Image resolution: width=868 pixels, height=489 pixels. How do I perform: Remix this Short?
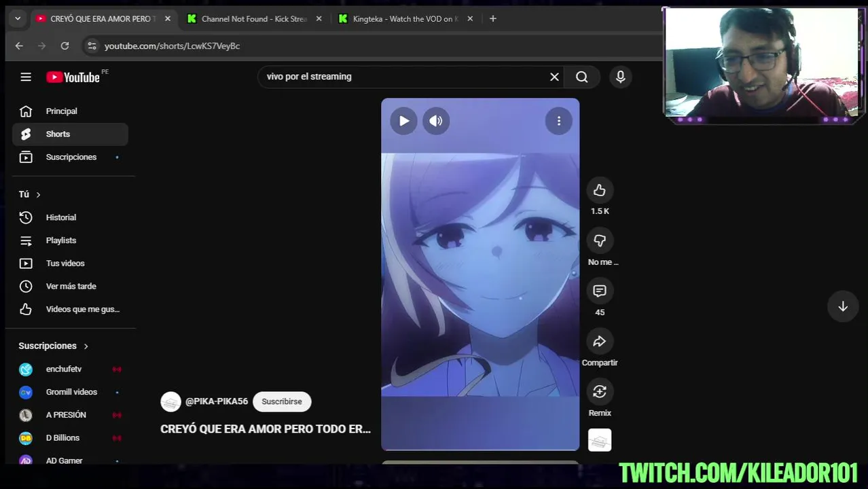click(599, 391)
